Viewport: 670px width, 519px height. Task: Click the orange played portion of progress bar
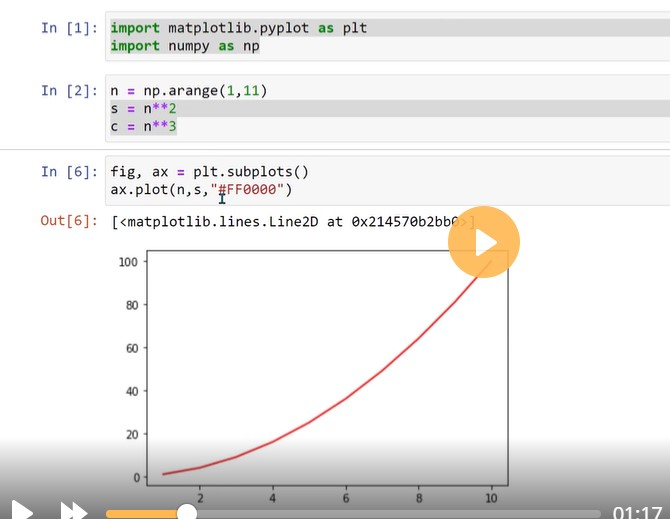click(143, 514)
